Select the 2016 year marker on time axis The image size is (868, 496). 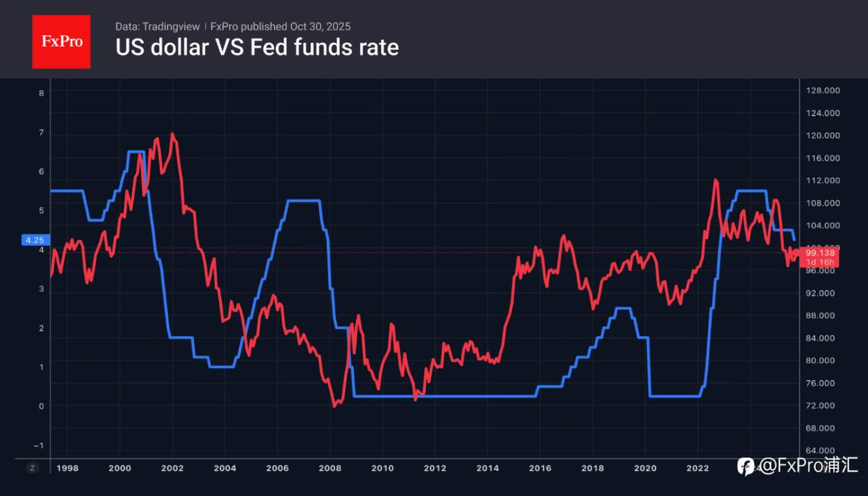540,468
